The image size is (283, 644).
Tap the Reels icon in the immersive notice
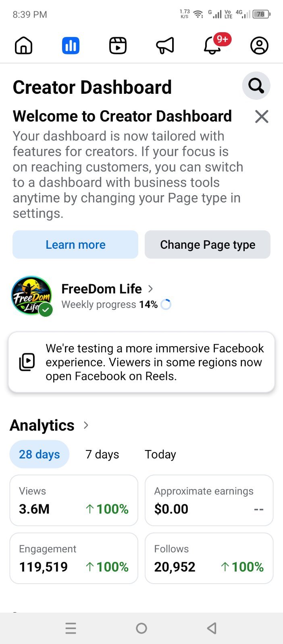click(x=27, y=362)
